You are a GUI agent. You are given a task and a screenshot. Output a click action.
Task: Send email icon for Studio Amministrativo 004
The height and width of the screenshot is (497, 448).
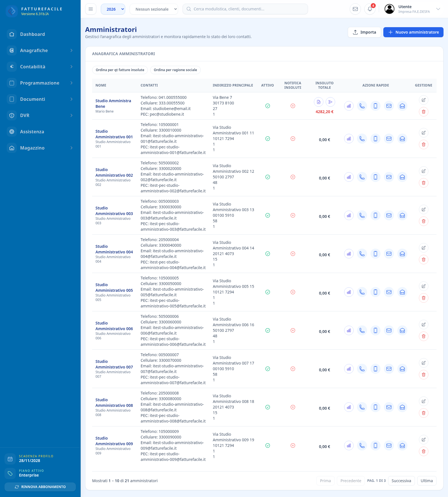389,254
